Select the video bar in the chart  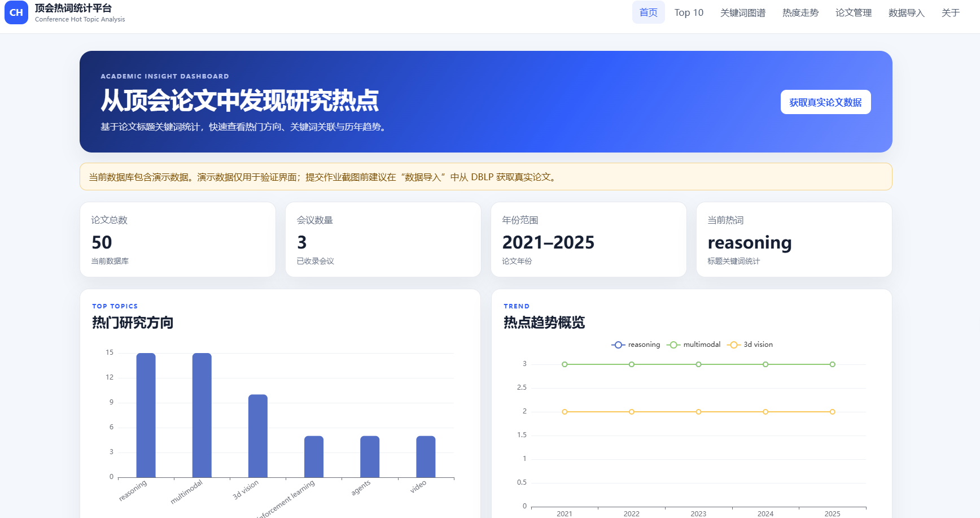click(426, 457)
